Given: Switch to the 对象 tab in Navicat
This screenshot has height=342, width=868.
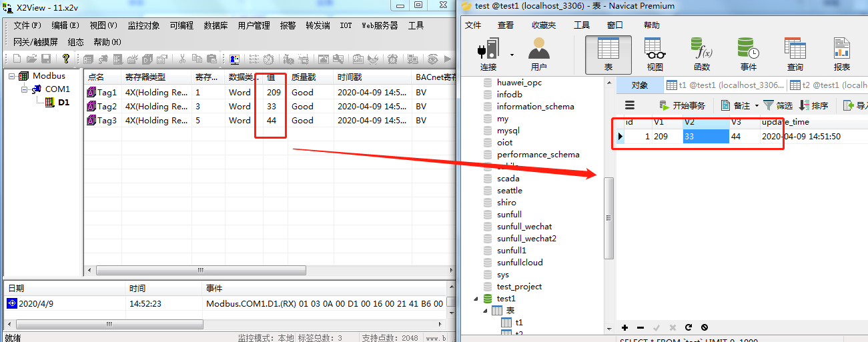Looking at the screenshot, I should point(639,85).
